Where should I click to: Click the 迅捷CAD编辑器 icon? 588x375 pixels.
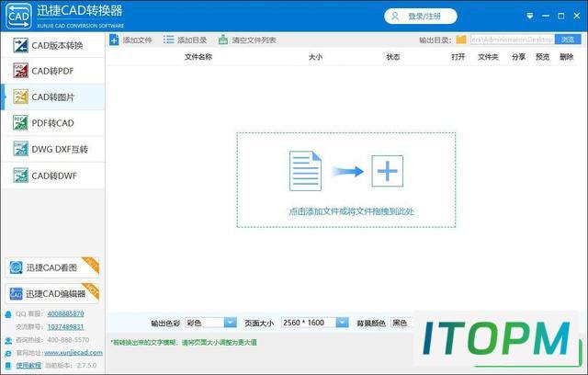pyautogui.click(x=16, y=293)
